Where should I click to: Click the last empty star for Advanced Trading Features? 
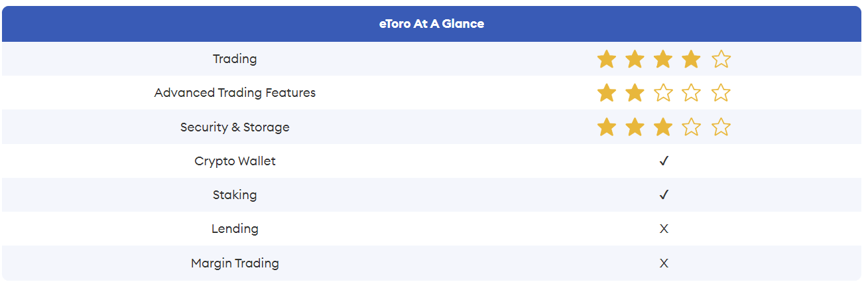(721, 93)
